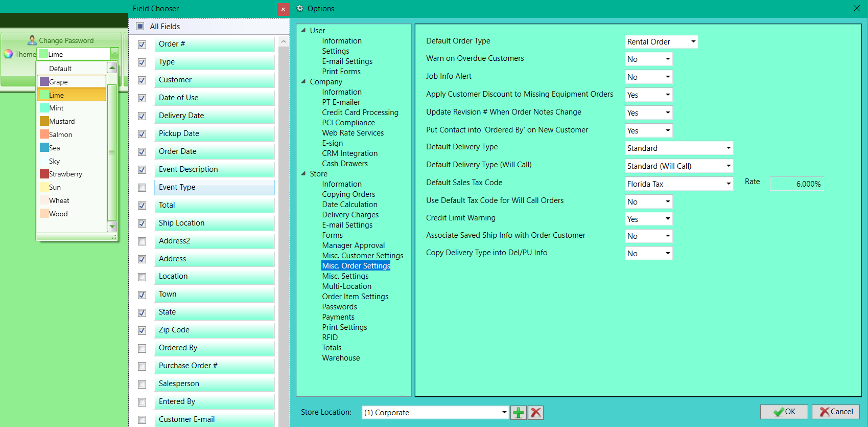Open the Warehouse settings item
The image size is (868, 427).
[341, 358]
